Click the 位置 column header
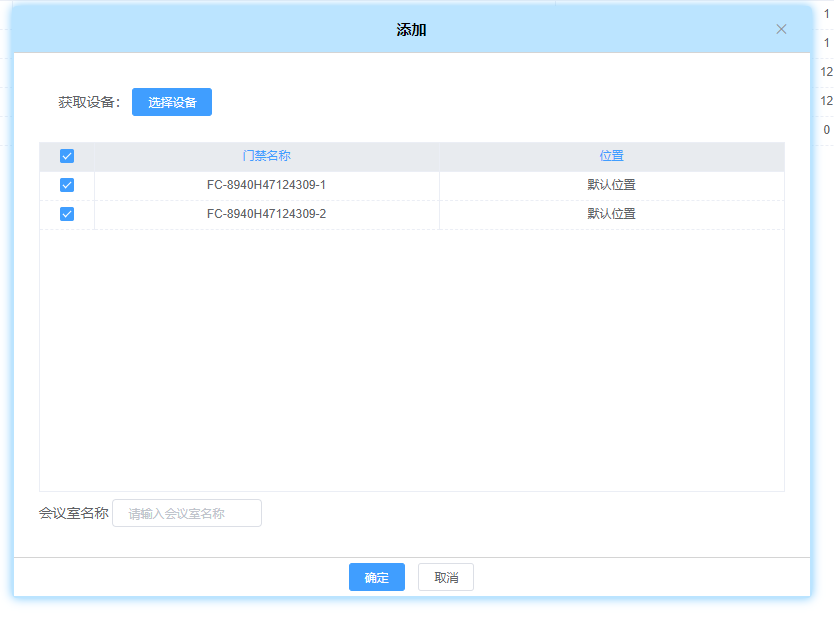 click(x=611, y=156)
